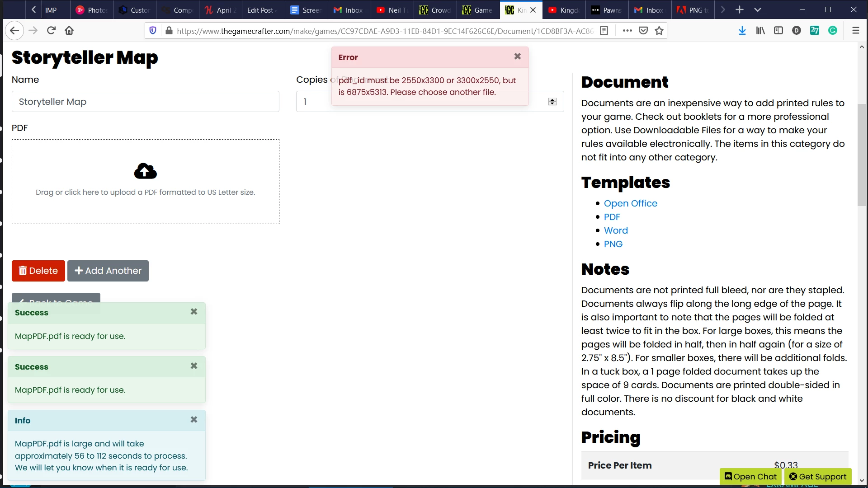Click the Copies number stepper
This screenshot has width=868, height=488.
[x=552, y=102]
